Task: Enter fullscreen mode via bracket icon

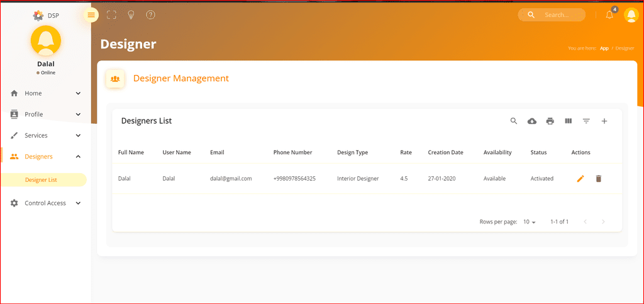Action: [x=111, y=15]
